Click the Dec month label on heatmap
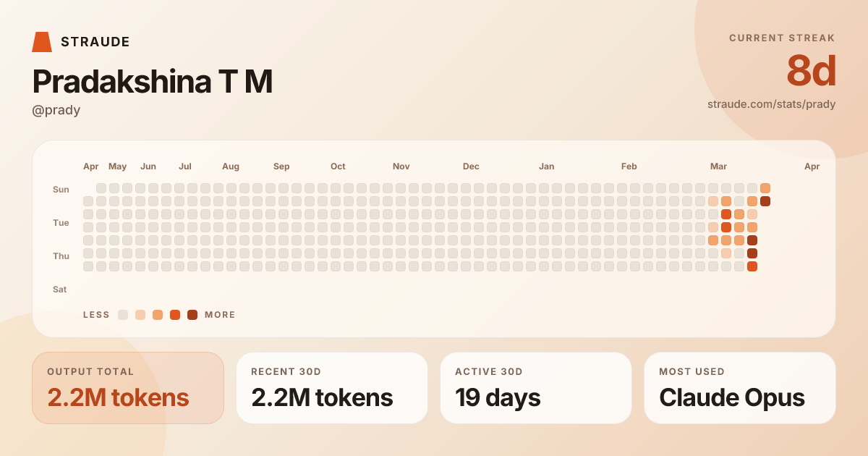 (471, 166)
